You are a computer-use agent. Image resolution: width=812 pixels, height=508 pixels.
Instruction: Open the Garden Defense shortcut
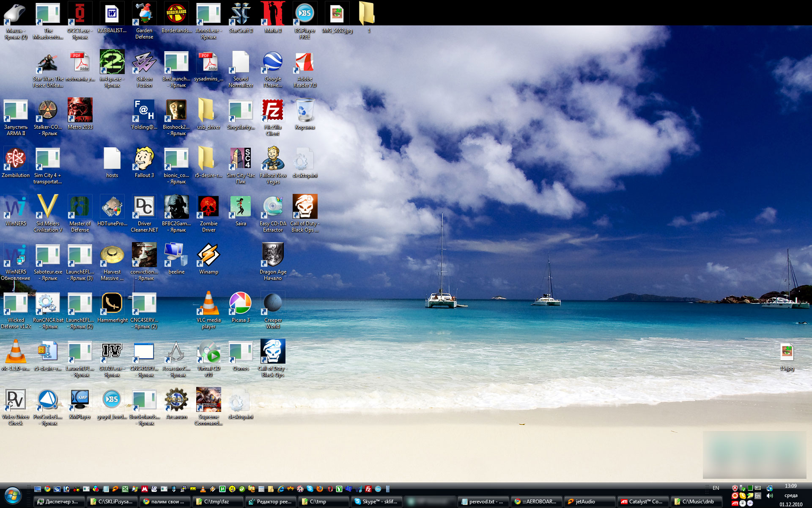(x=144, y=20)
